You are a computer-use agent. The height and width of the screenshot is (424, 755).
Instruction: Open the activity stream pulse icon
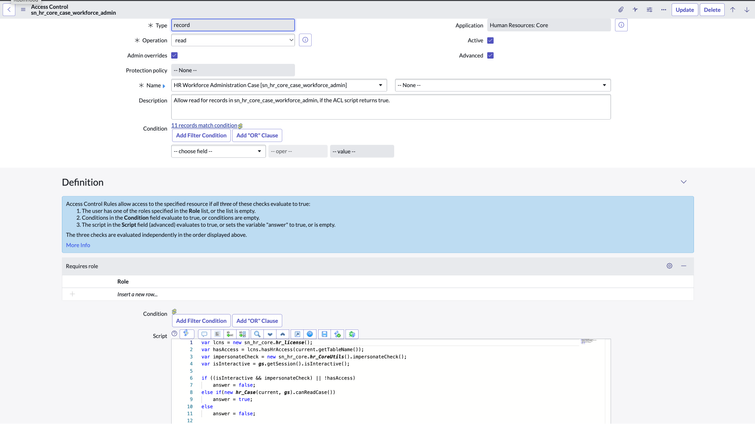click(635, 10)
